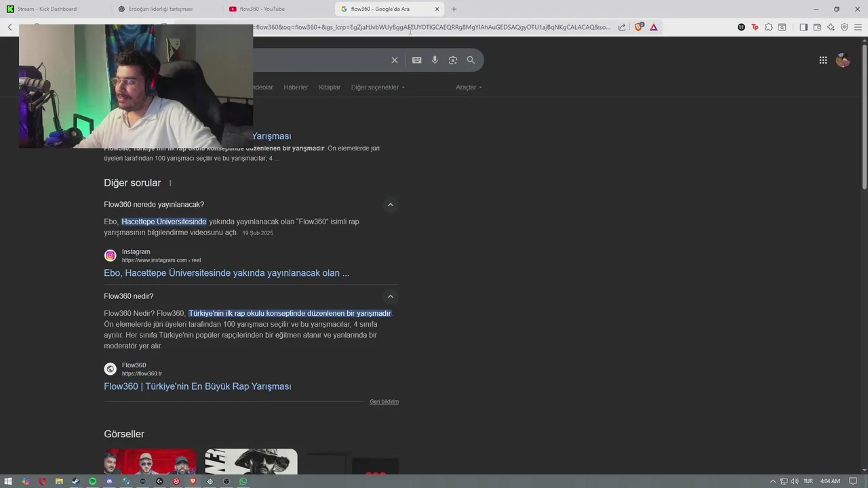Open 'Ebo, Hacettepe Üniversitesinde yakında' Instagram link
Viewport: 868px width, 488px height.
(x=226, y=273)
